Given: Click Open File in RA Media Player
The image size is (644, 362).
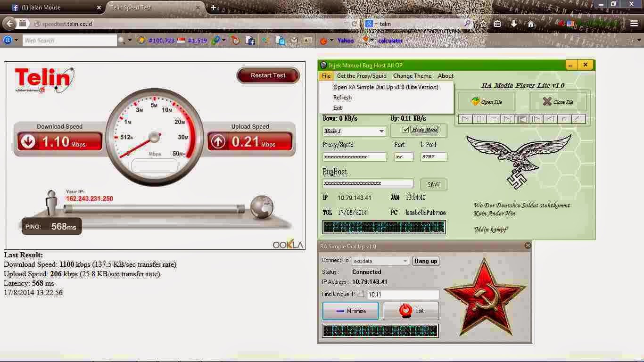Looking at the screenshot, I should pos(487,102).
